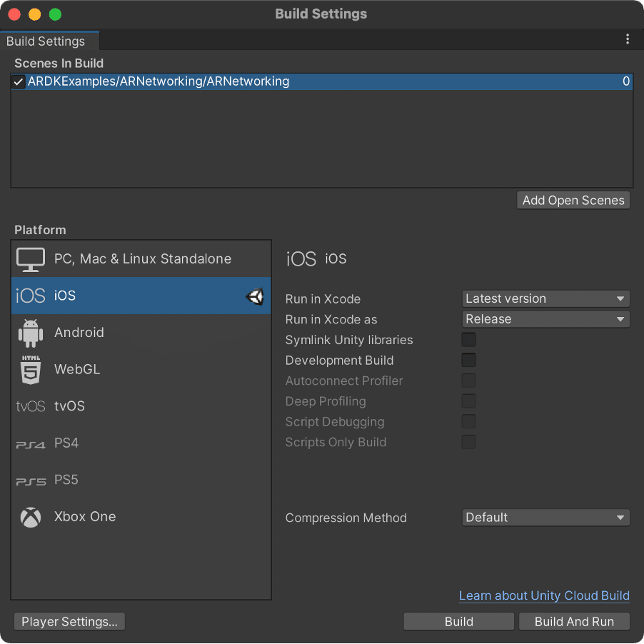
Task: Click the Add Open Scenes button
Action: 573,201
